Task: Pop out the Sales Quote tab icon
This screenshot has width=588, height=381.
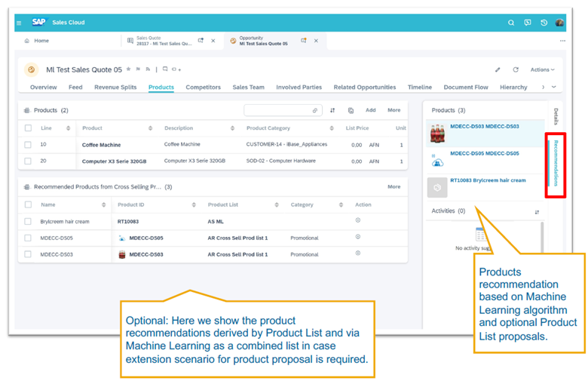Action: click(201, 41)
